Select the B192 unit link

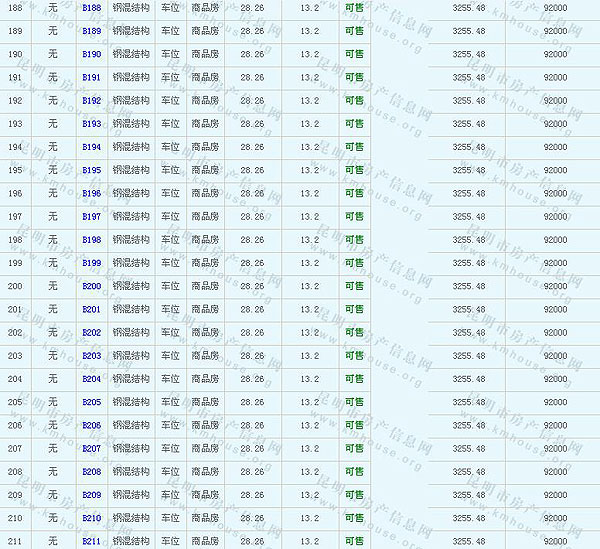(91, 101)
